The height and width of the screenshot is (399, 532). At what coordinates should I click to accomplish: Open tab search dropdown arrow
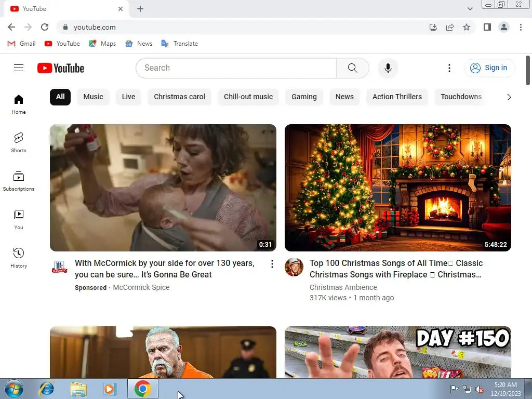coord(470,9)
